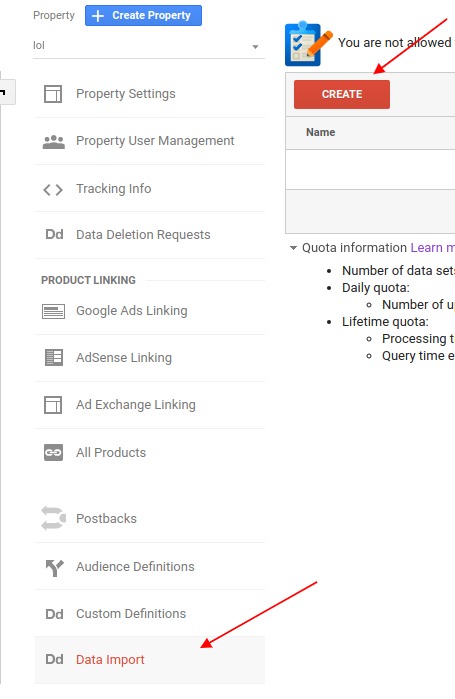Screen dimensions: 455x699
Task: Click the All Products chain link icon
Action: click(x=53, y=452)
